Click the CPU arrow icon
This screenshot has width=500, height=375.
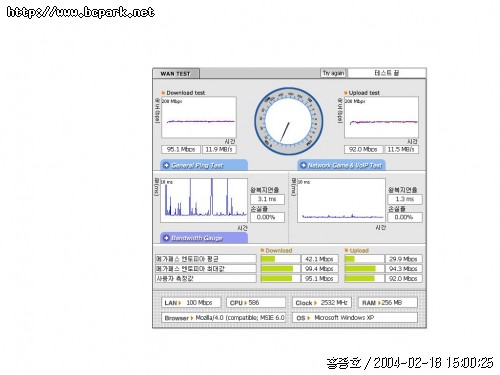point(245,303)
